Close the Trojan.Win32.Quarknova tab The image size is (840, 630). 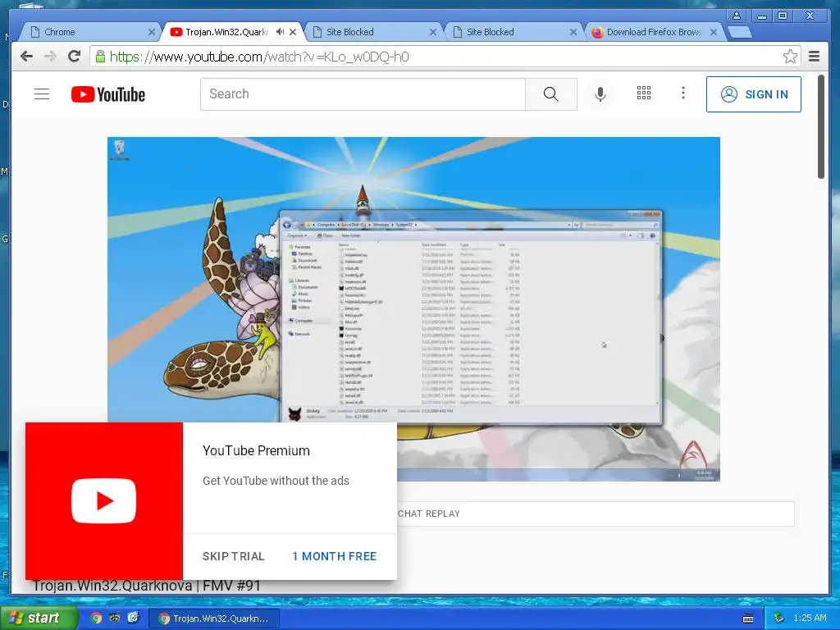(293, 32)
